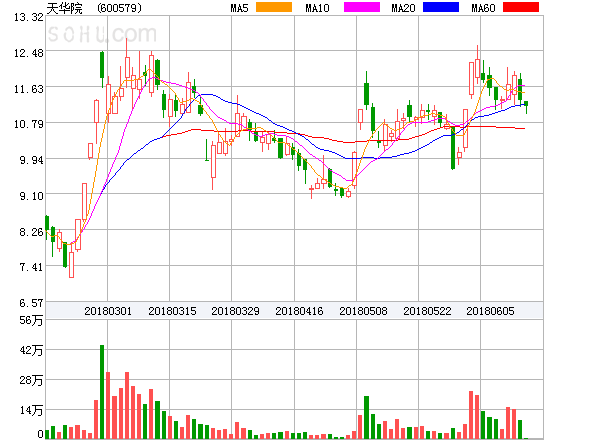Click the tallest green volume bar
This screenshot has width=600, height=440.
tap(102, 392)
